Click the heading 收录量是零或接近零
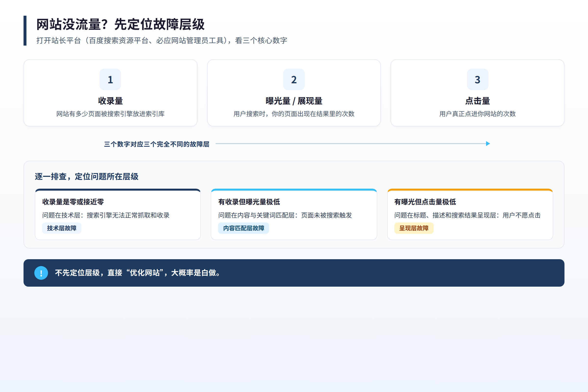Image resolution: width=588 pixels, height=392 pixels. click(73, 202)
